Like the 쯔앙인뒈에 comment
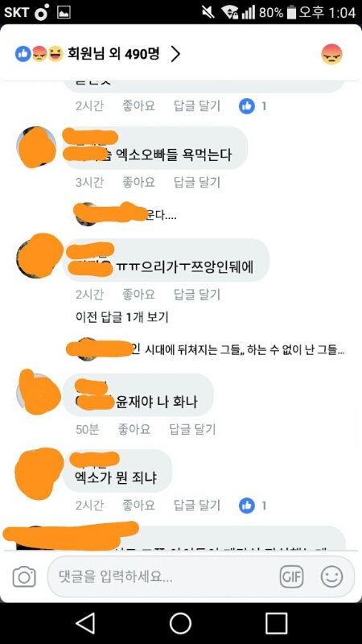 pyautogui.click(x=138, y=295)
